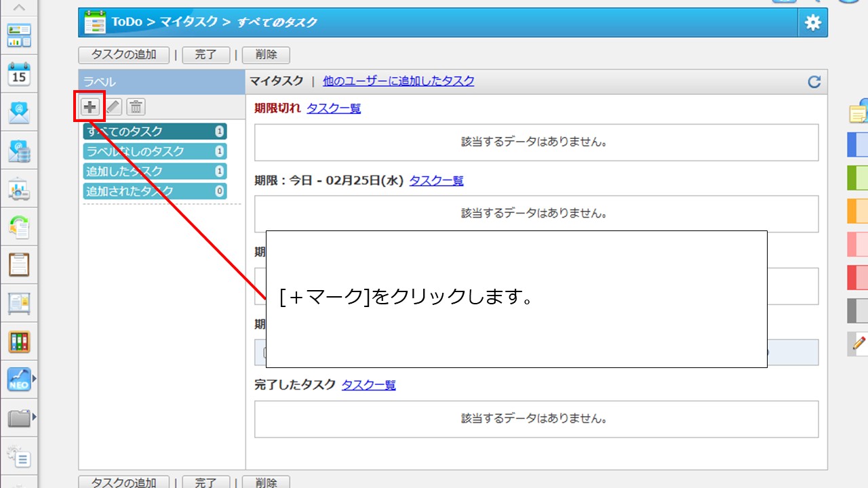868x488 pixels.
Task: Click the top タスクの追加 button
Action: click(123, 55)
